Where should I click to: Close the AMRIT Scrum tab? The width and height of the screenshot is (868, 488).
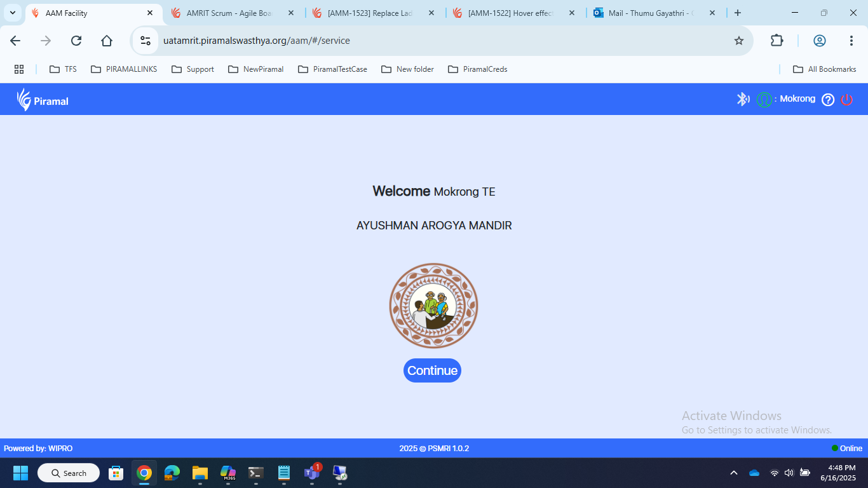(291, 13)
